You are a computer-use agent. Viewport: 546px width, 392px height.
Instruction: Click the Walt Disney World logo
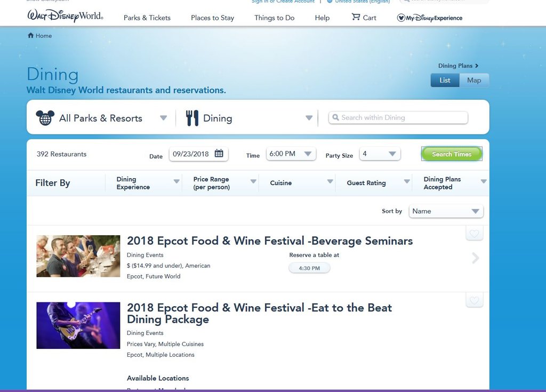65,17
